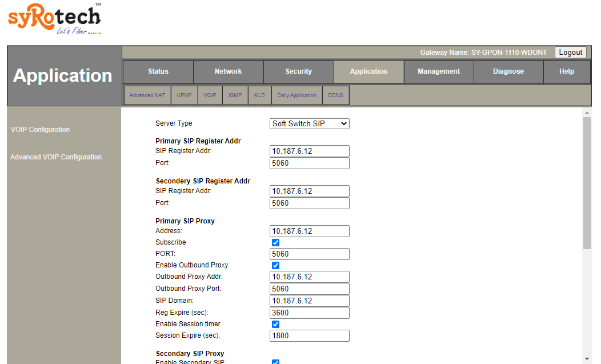This screenshot has height=364, width=601.
Task: Switch to the Status tab
Action: click(158, 71)
